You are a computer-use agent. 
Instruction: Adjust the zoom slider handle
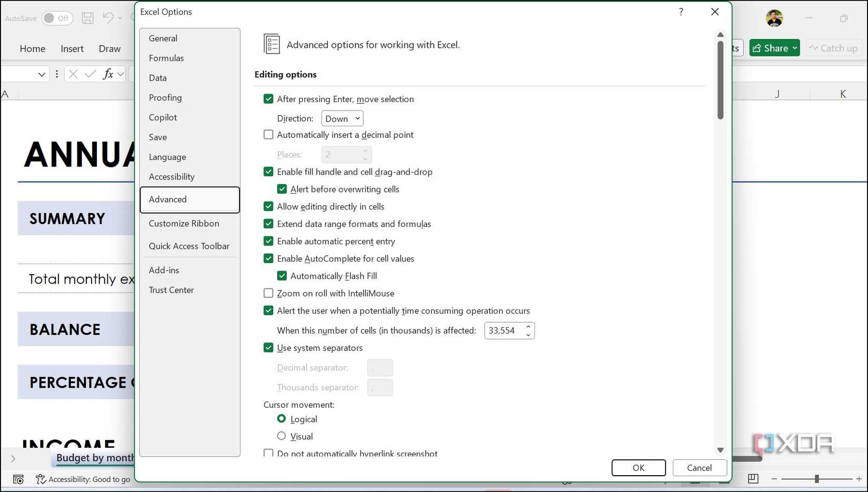point(816,479)
